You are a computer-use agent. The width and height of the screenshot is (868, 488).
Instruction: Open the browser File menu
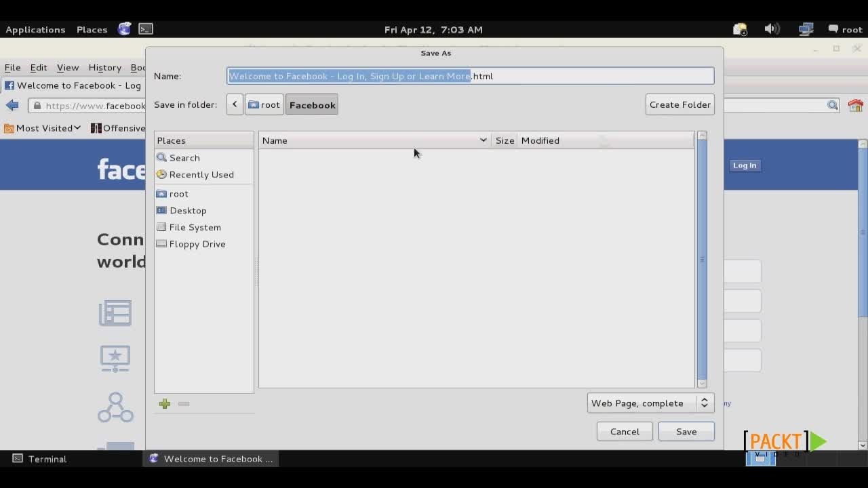coord(12,67)
